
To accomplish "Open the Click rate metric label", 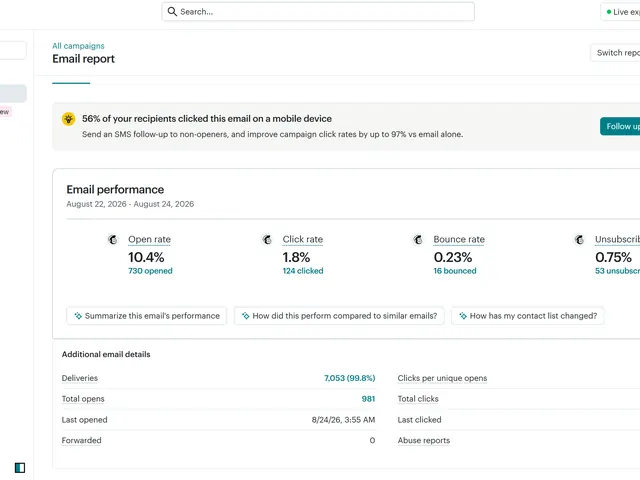I will 303,239.
